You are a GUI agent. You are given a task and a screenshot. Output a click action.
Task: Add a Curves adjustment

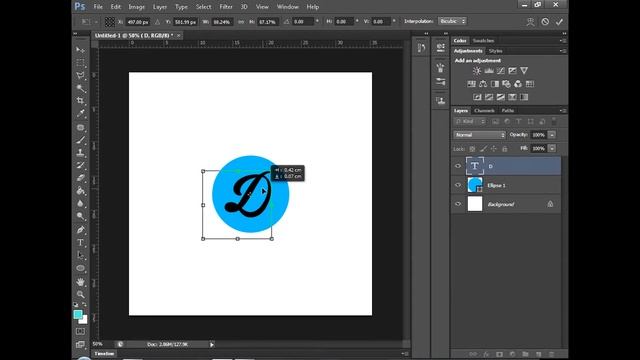point(501,71)
